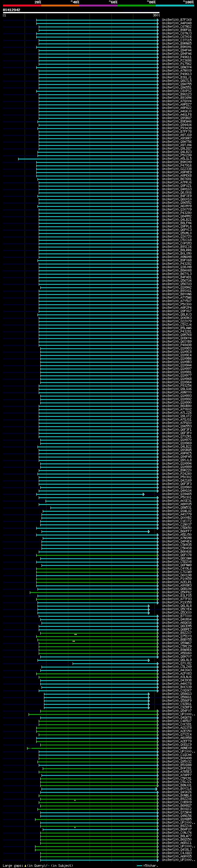Open the UniRef100_A4PU48 hit label
Screen dimensions: 197x868
(x=176, y=23)
